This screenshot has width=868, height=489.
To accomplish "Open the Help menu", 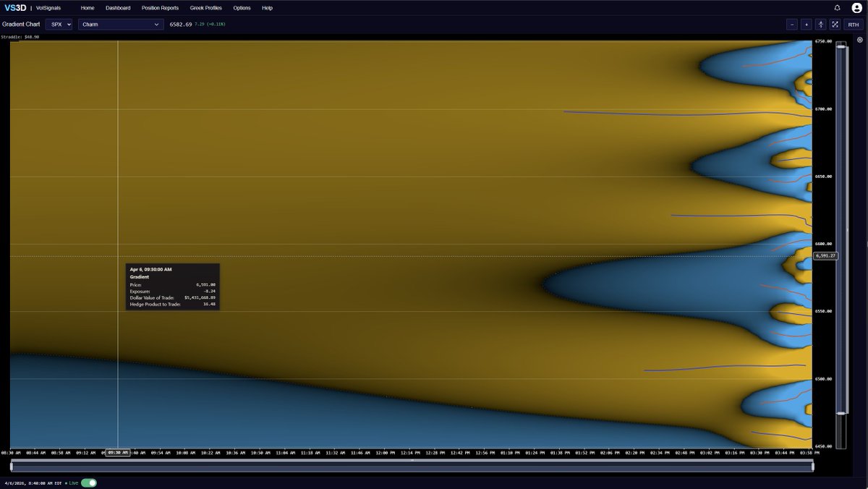I will [268, 7].
